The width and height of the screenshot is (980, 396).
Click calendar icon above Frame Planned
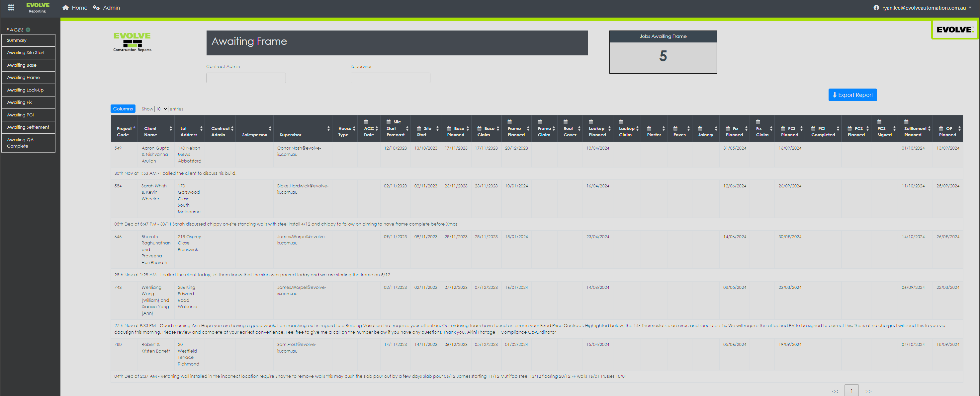pos(509,122)
